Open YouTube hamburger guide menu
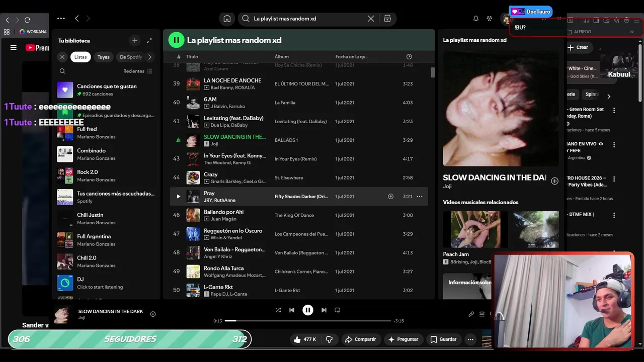 pyautogui.click(x=14, y=48)
